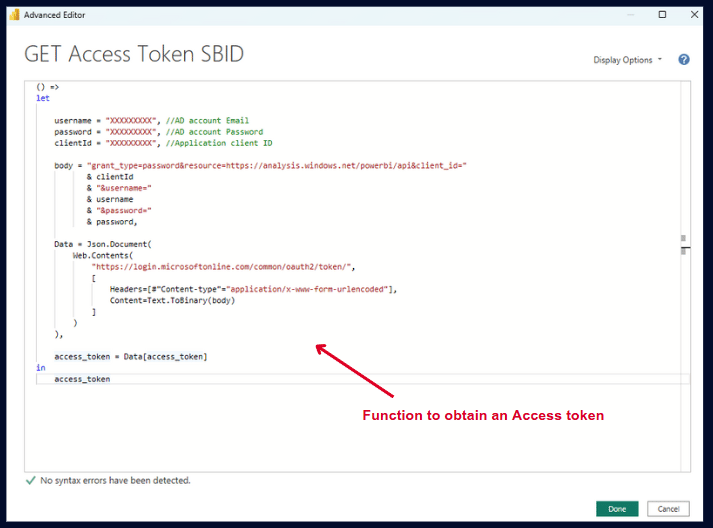Viewport: 713px width, 528px height.
Task: Click the Done button
Action: 617,509
